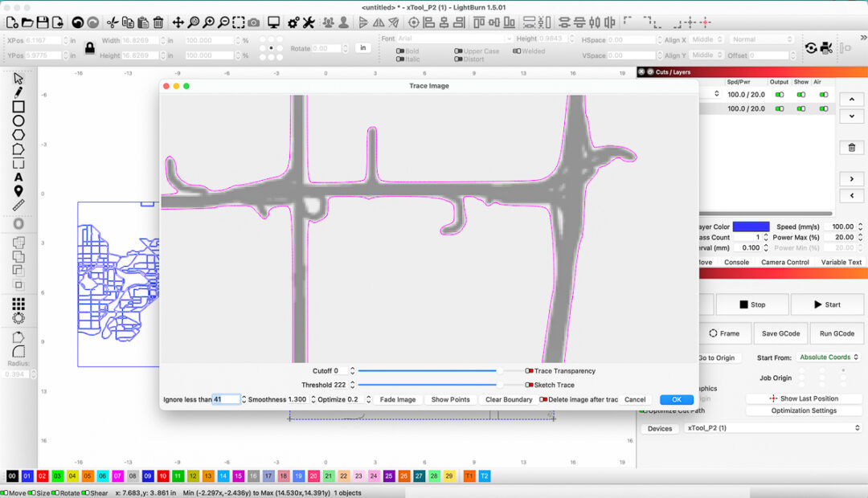Choose the Ellipse tool in left toolbar
Screen dimensions: 868x498
point(18,121)
